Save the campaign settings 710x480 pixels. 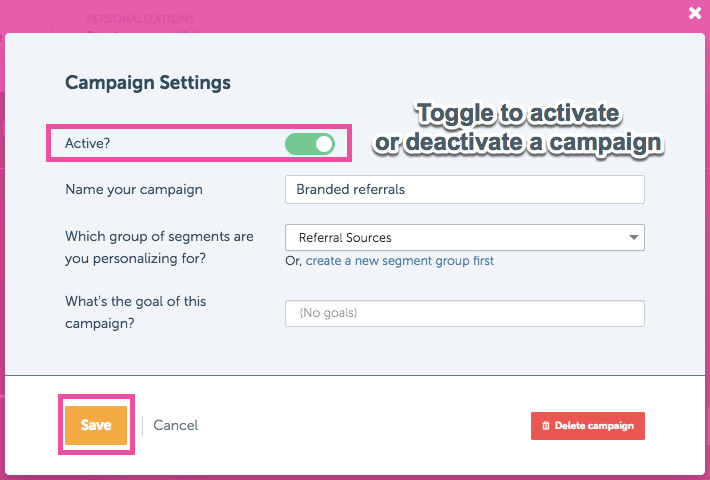coord(96,425)
